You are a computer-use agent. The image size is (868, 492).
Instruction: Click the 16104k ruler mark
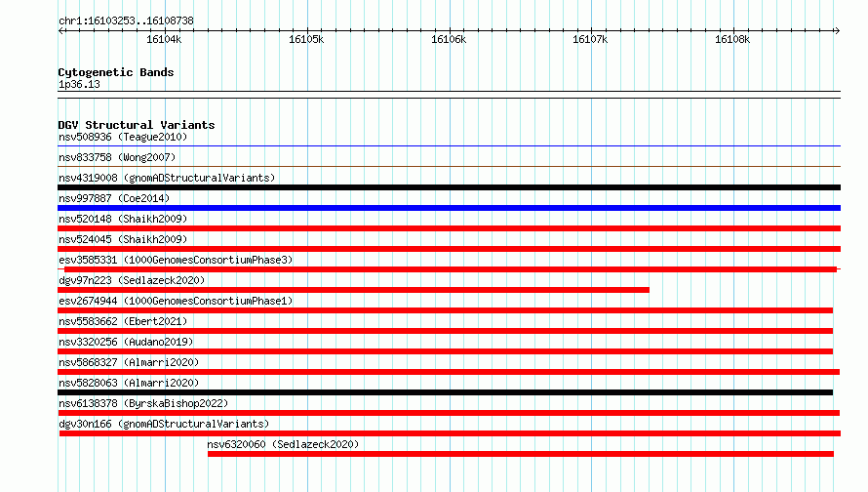pyautogui.click(x=164, y=39)
